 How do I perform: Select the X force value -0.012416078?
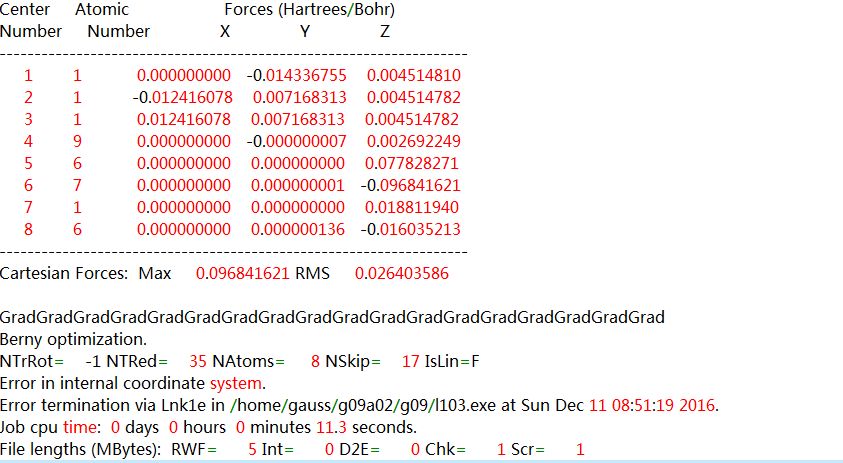click(x=183, y=97)
